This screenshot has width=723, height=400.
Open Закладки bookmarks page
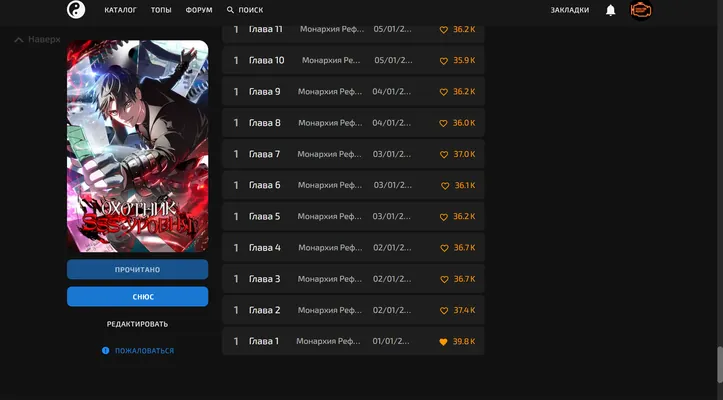(x=569, y=10)
